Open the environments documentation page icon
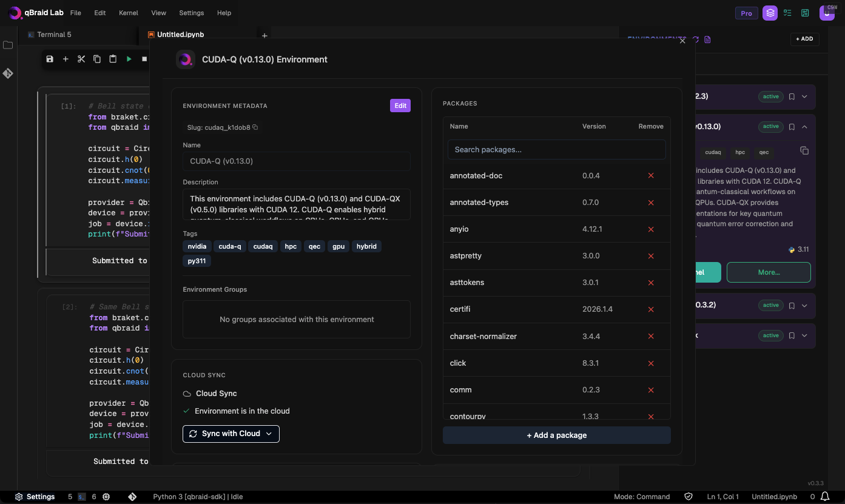The width and height of the screenshot is (845, 504). pos(707,39)
